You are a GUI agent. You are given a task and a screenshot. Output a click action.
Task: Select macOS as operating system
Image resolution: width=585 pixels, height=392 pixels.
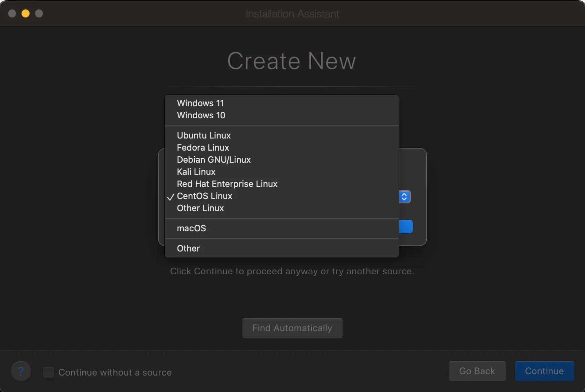(x=191, y=228)
